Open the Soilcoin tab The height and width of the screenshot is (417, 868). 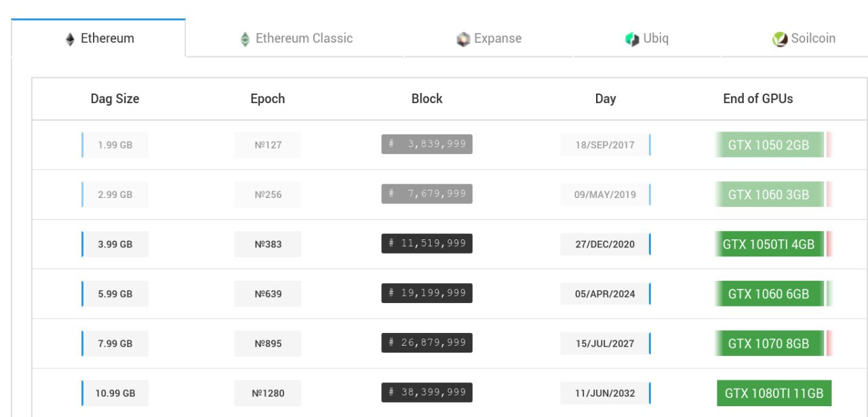pos(804,39)
